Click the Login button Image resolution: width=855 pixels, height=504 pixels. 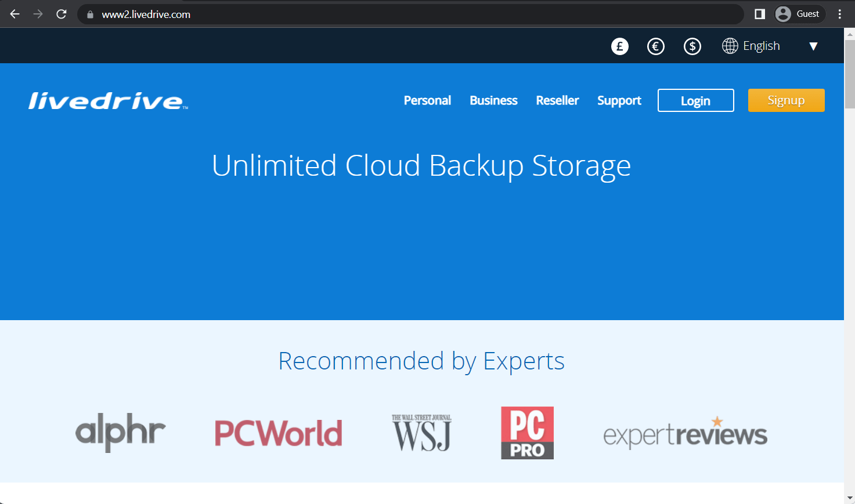pos(695,100)
